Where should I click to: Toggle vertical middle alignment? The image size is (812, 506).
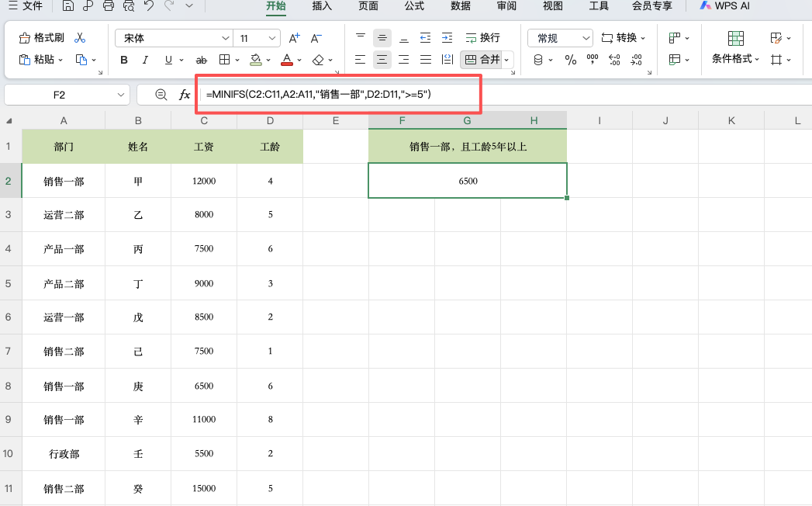pyautogui.click(x=382, y=38)
